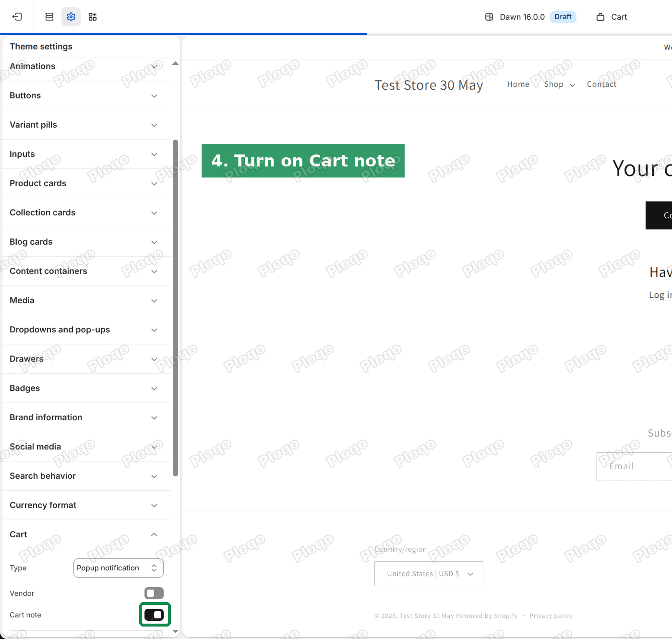Click the settings panel vertical scrollbar
The image size is (672, 639).
coord(175,308)
